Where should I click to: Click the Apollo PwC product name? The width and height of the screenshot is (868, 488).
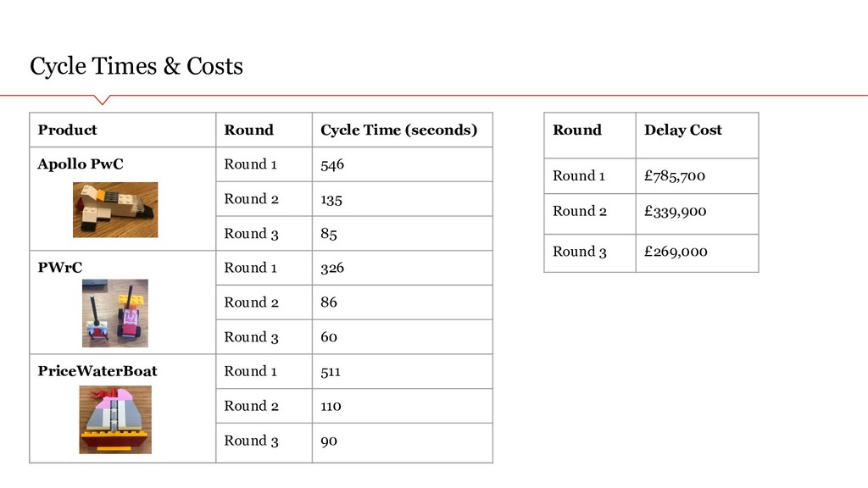tap(81, 164)
